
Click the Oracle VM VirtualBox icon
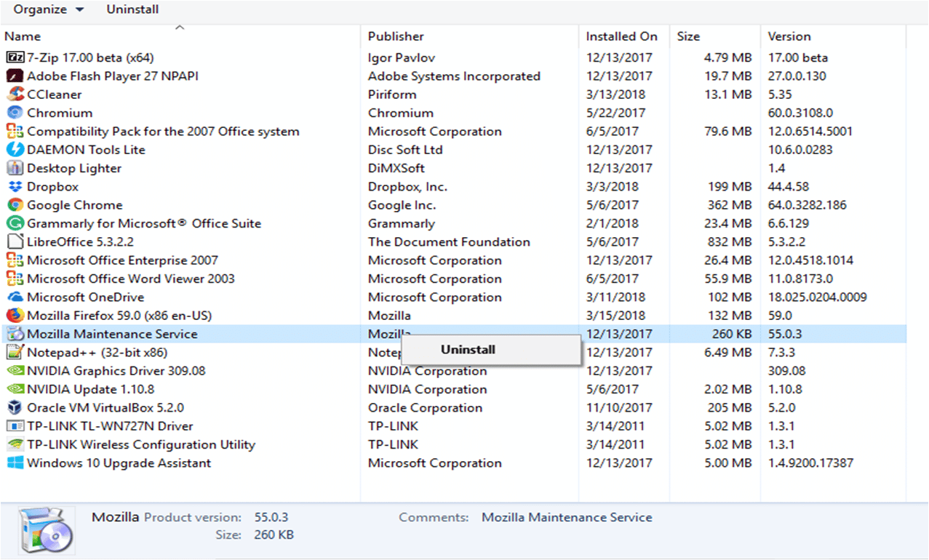(x=15, y=408)
